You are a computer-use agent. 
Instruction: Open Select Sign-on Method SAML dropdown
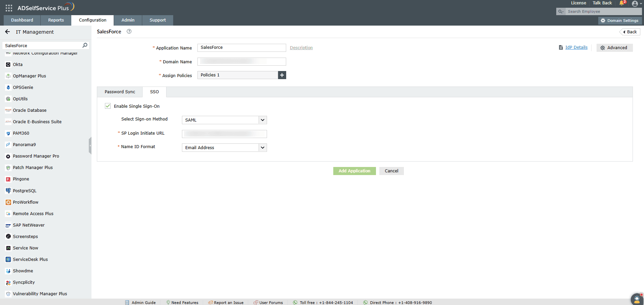[x=224, y=120]
